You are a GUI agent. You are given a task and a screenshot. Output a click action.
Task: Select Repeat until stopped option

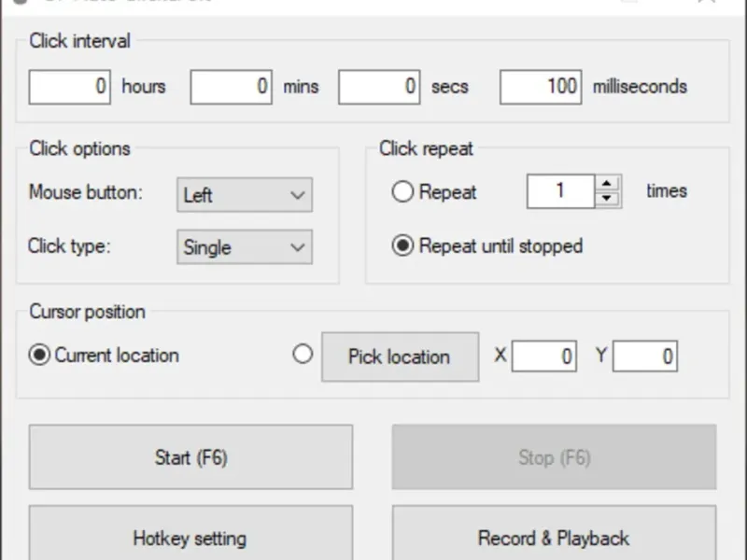pyautogui.click(x=402, y=246)
